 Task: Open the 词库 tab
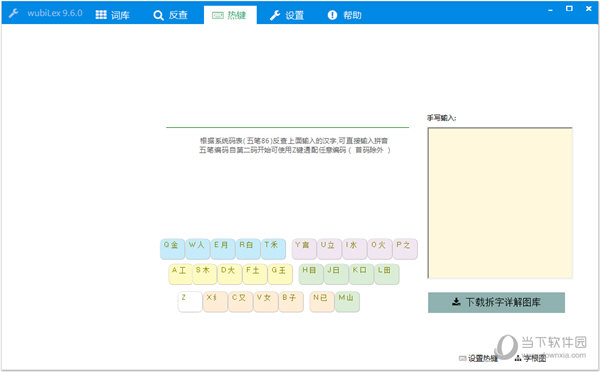(112, 15)
